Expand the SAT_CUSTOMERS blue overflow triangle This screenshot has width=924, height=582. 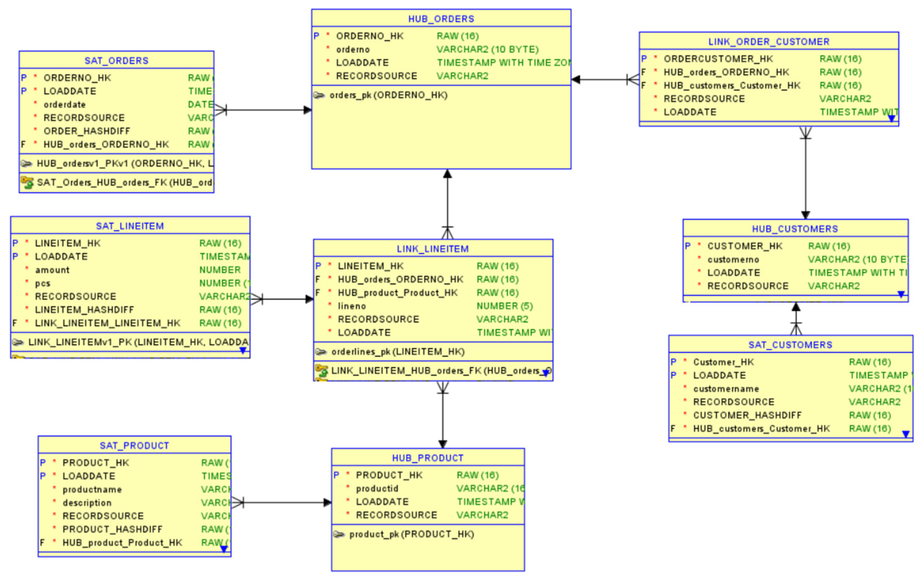click(x=906, y=434)
